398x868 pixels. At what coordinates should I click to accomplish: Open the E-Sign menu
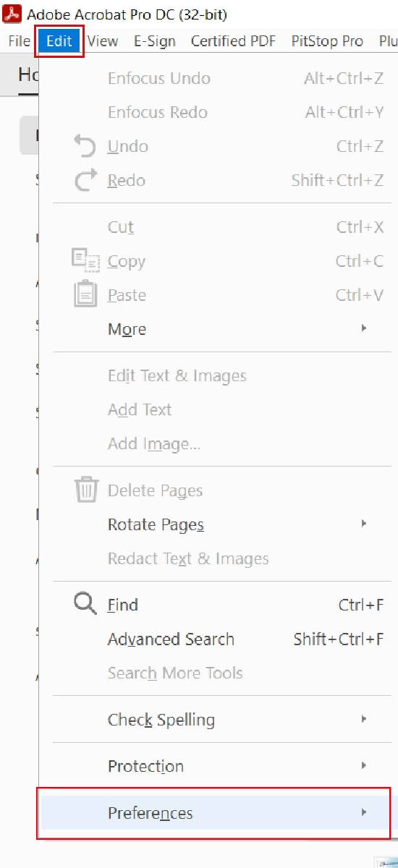155,41
